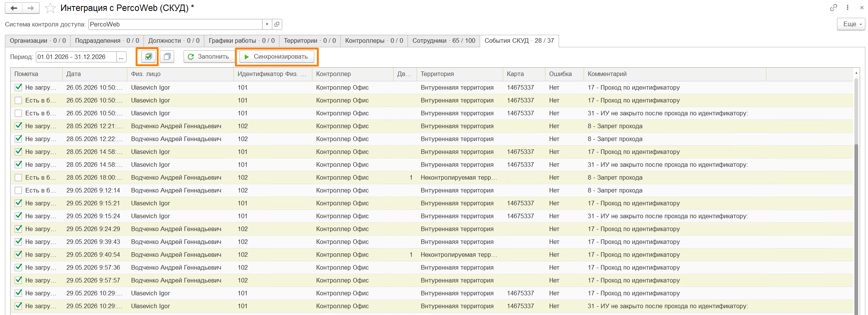Go back with the left arrow button
Screen dimensions: 868x315
tap(14, 8)
